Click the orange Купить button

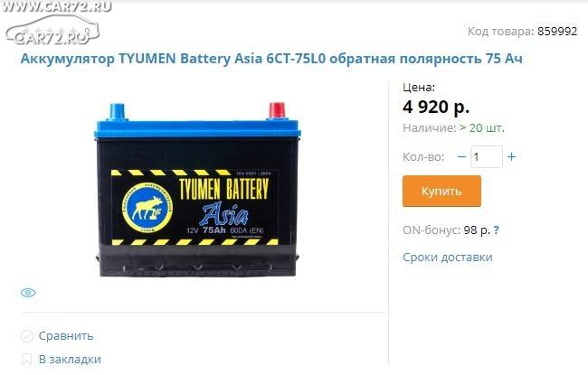(x=441, y=191)
